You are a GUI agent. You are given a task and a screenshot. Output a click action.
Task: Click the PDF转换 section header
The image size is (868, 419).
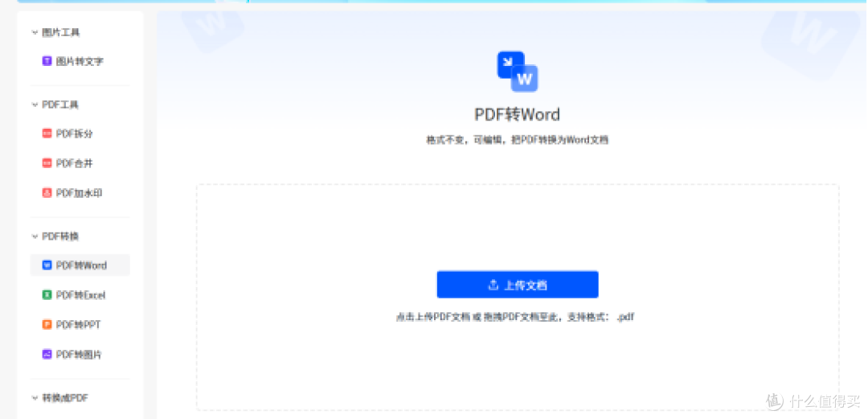click(60, 236)
